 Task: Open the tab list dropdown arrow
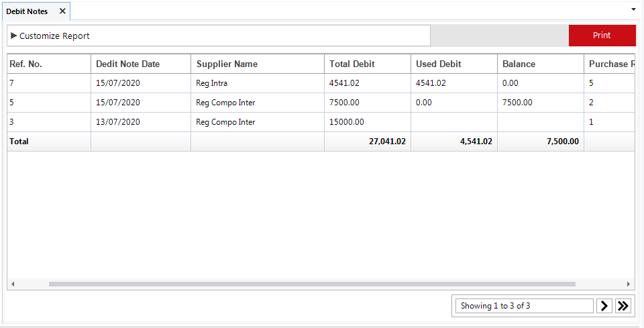point(633,9)
